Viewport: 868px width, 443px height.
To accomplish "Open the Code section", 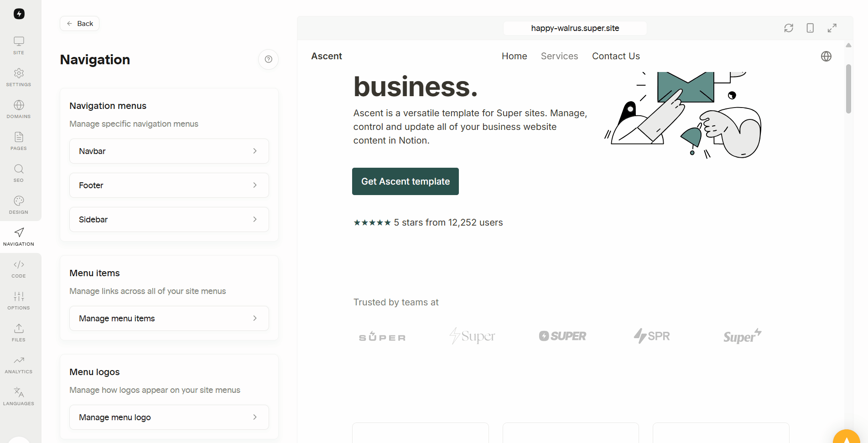I will tap(19, 269).
